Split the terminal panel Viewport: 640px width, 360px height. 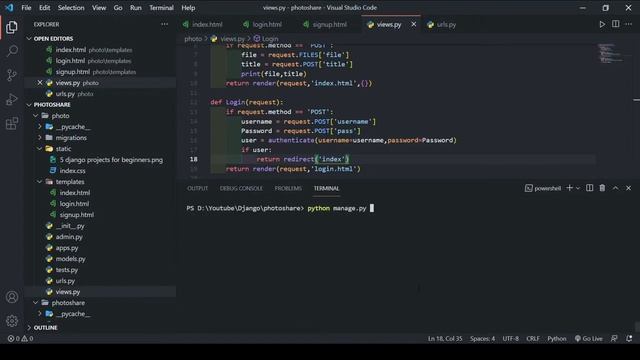(x=589, y=188)
